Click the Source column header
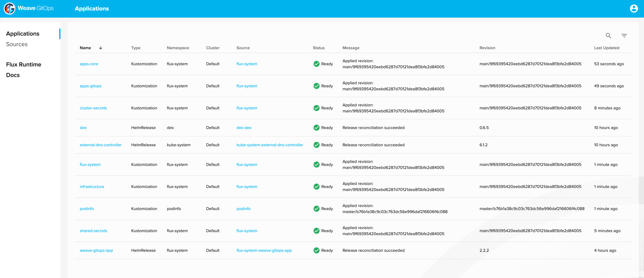Image resolution: width=644 pixels, height=278 pixels. tap(243, 48)
